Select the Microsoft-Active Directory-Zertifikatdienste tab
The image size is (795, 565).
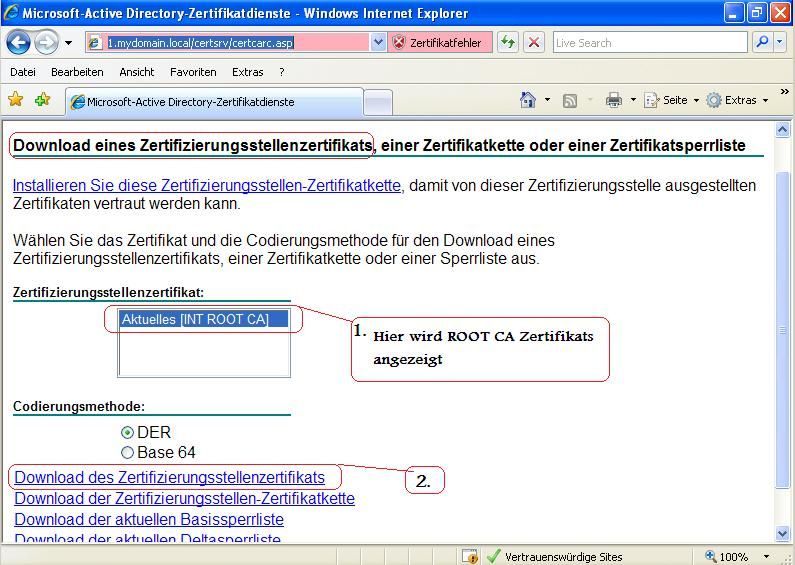coord(214,102)
